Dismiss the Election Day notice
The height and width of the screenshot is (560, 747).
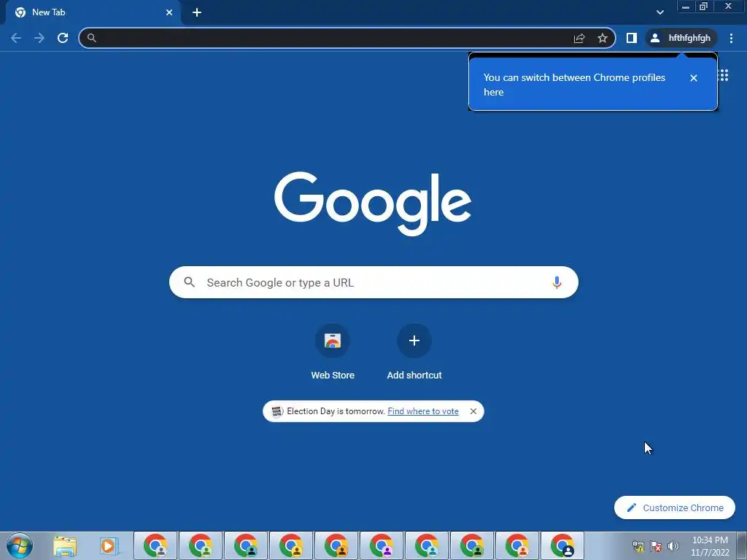pos(473,411)
